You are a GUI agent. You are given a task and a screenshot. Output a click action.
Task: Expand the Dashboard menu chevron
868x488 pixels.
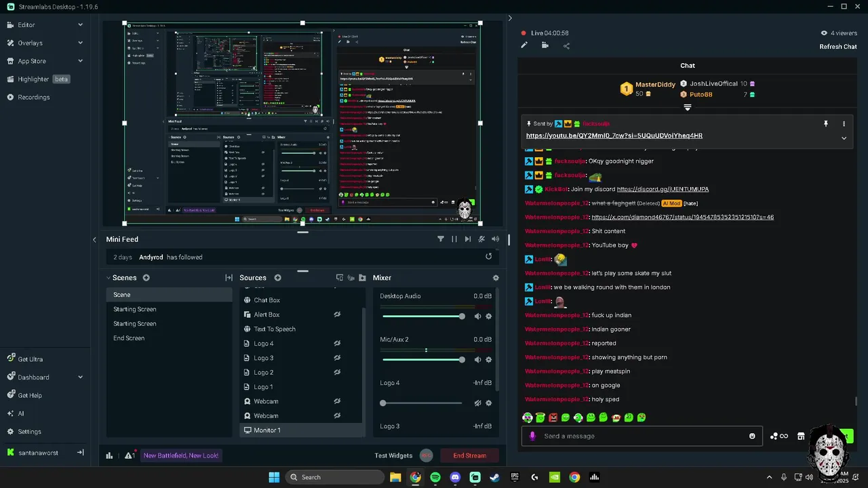click(x=80, y=378)
